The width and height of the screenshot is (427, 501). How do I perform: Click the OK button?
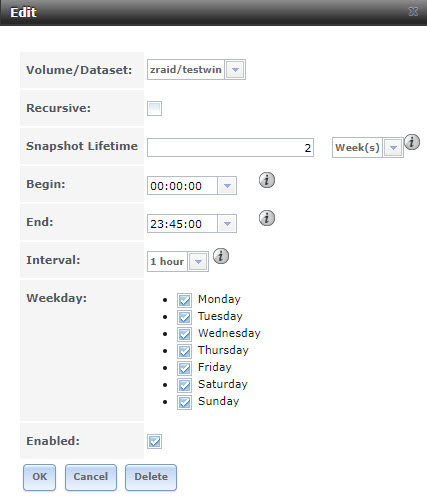(40, 477)
